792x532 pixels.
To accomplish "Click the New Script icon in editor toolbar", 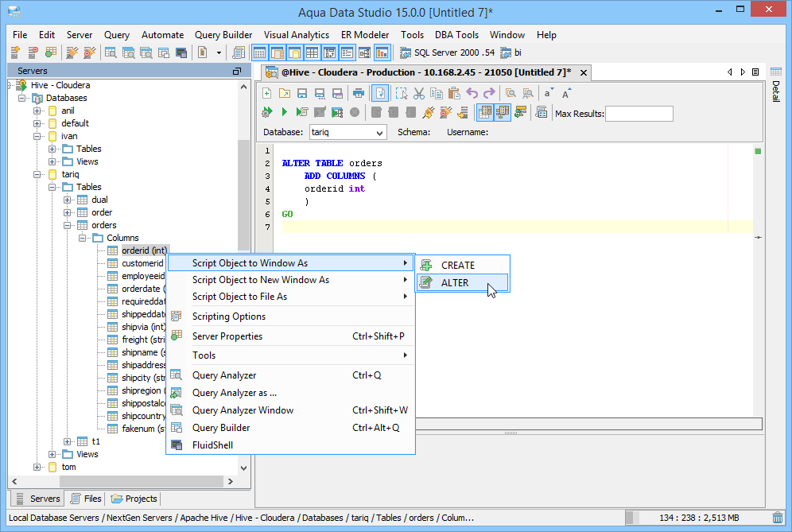I will (267, 94).
